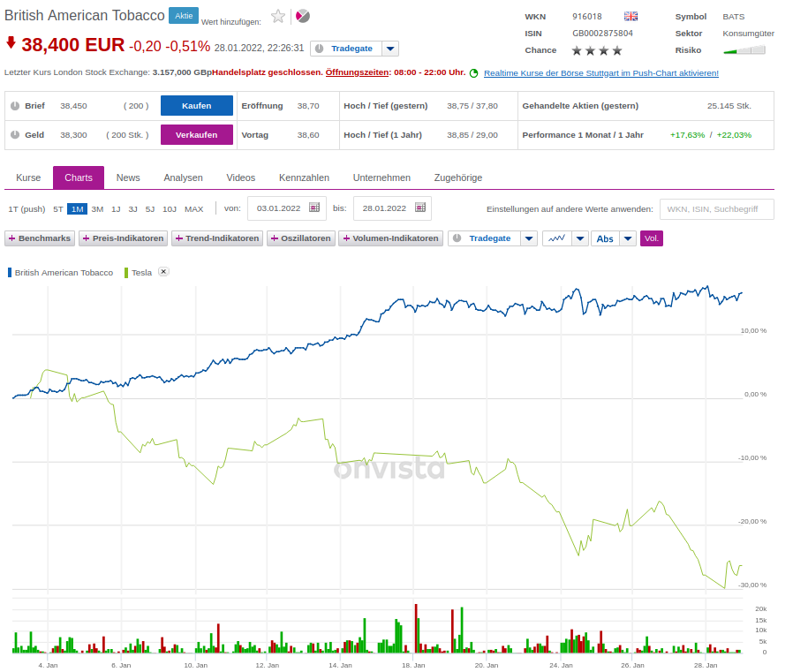Open the portfolio pie chart icon
Image resolution: width=793 pixels, height=672 pixels.
tap(302, 16)
